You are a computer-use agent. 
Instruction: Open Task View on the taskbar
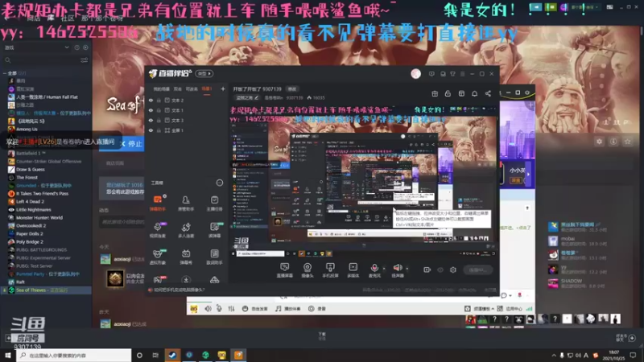155,355
